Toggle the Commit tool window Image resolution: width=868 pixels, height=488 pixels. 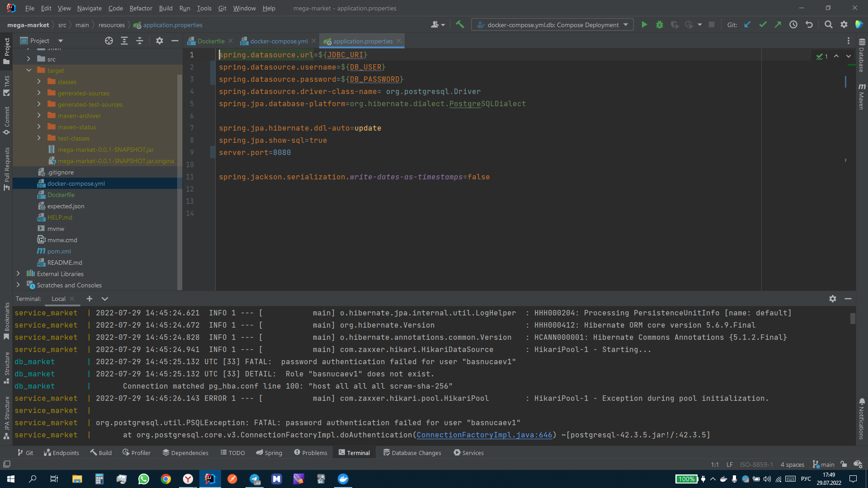(x=7, y=121)
